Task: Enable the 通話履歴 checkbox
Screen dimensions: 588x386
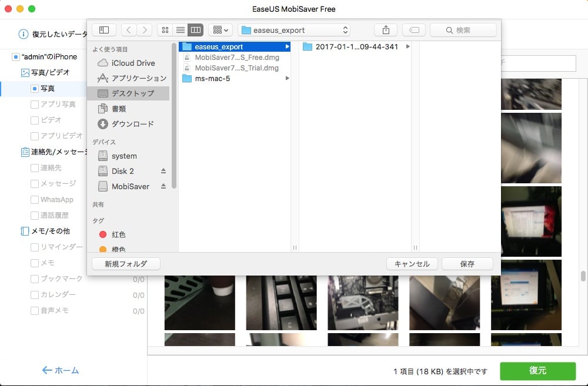Action: (35, 216)
